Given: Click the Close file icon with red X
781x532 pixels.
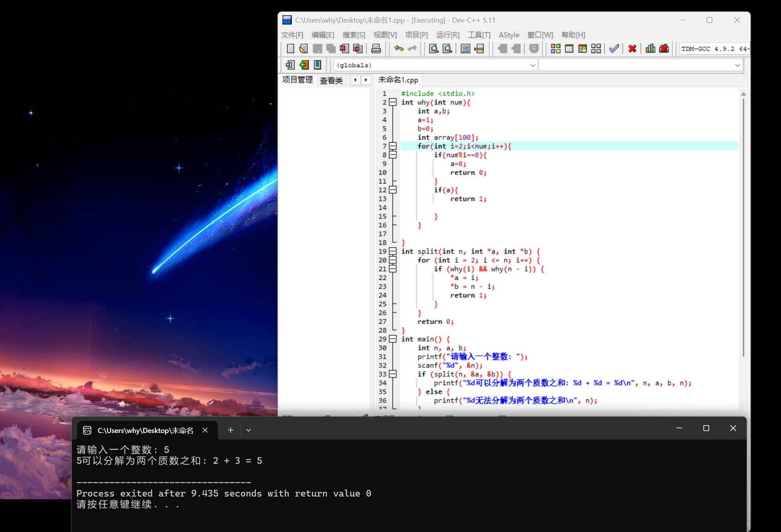Looking at the screenshot, I should point(344,49).
